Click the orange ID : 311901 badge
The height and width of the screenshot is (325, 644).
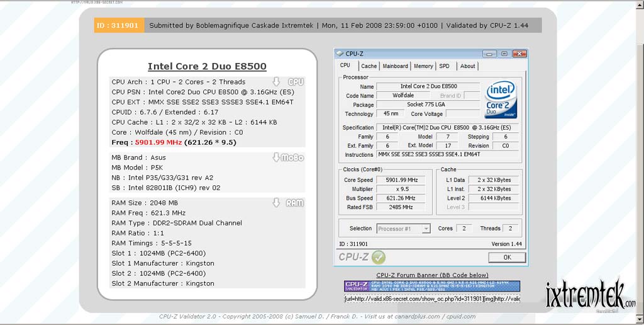point(119,25)
